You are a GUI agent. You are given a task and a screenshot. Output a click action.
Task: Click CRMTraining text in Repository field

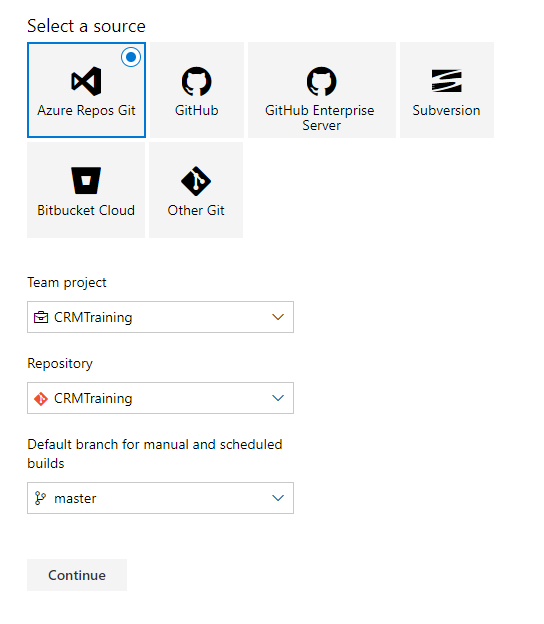coord(93,398)
